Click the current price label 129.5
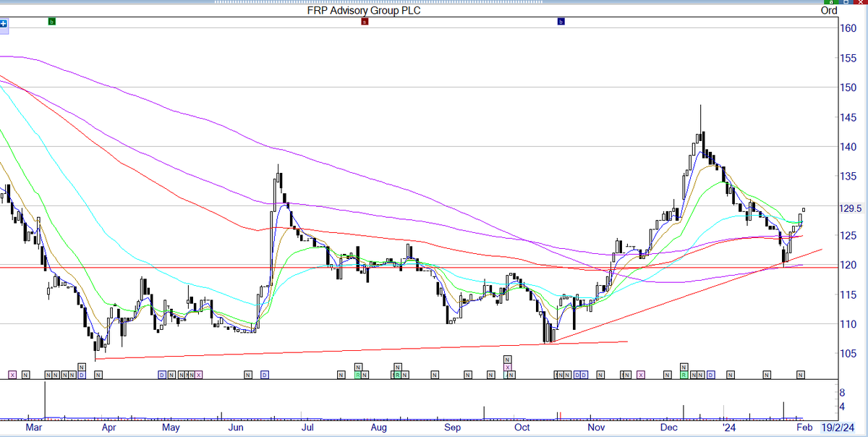868x437 pixels. click(852, 208)
